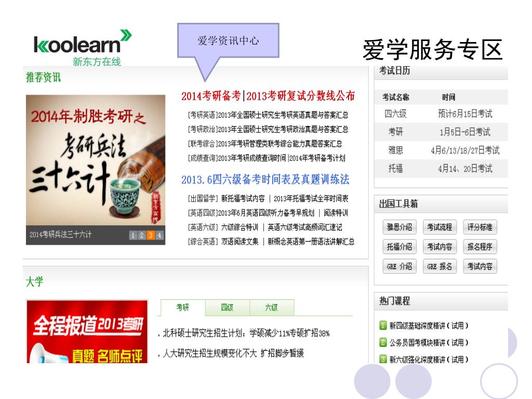Viewport: 532px width, 399px height.
Task: Click the 报名程序 button
Action: [x=480, y=247]
